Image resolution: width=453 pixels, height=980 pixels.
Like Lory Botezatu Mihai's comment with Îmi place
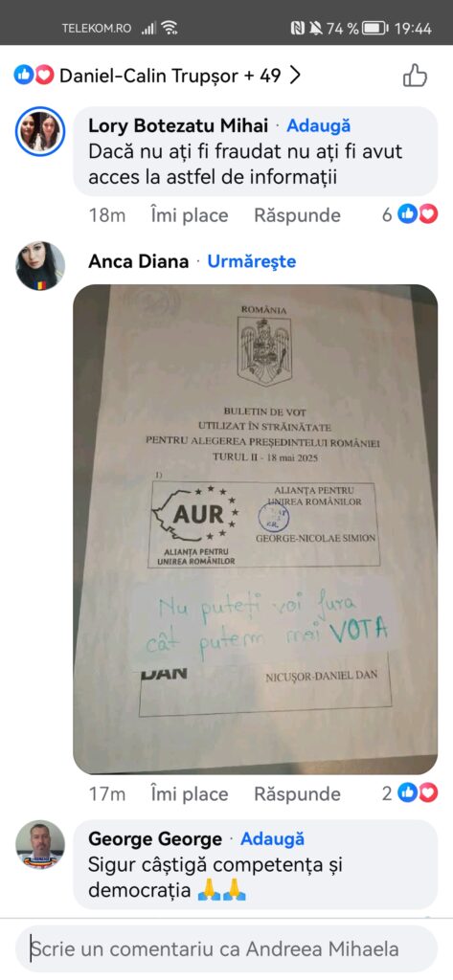[x=190, y=215]
